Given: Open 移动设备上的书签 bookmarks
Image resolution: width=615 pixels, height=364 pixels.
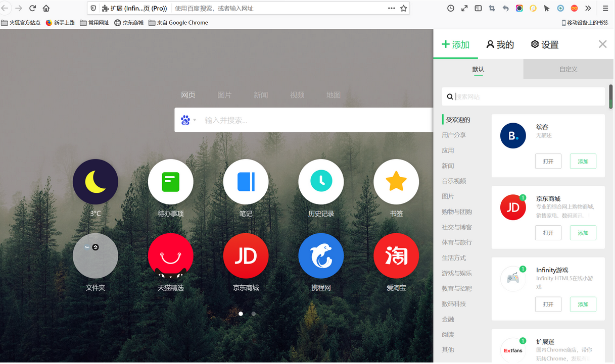Looking at the screenshot, I should click(585, 23).
